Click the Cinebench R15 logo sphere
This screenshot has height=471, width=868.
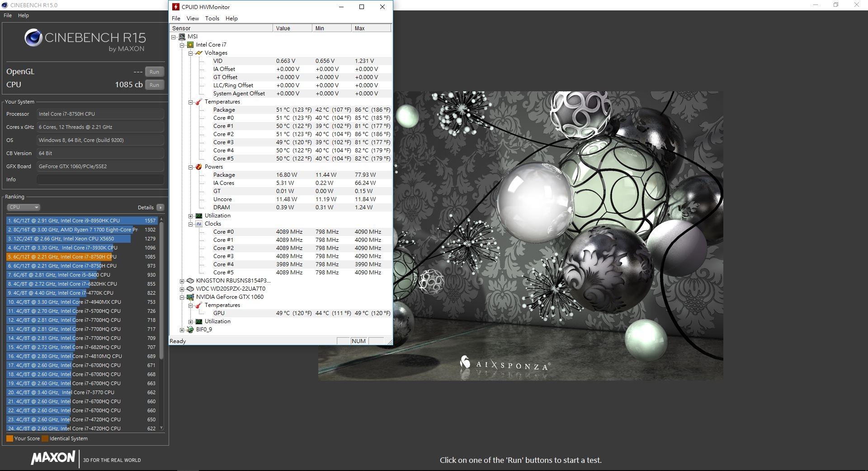tap(33, 38)
